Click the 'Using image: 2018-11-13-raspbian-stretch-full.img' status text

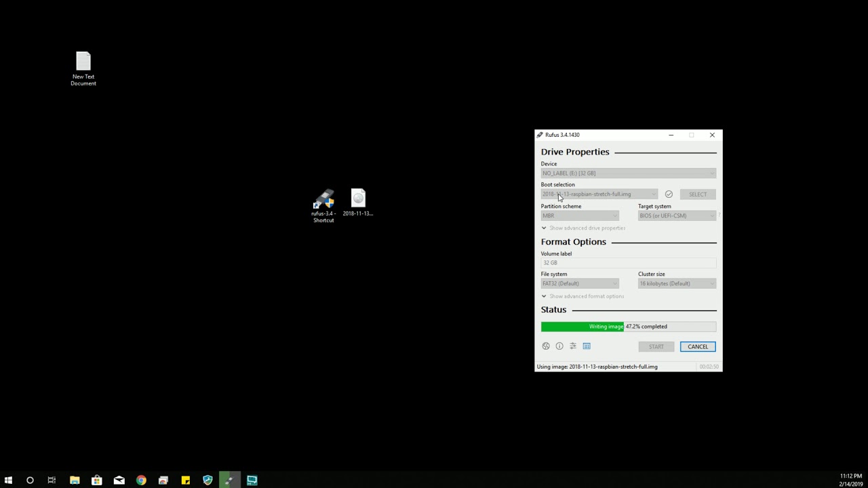pos(597,367)
